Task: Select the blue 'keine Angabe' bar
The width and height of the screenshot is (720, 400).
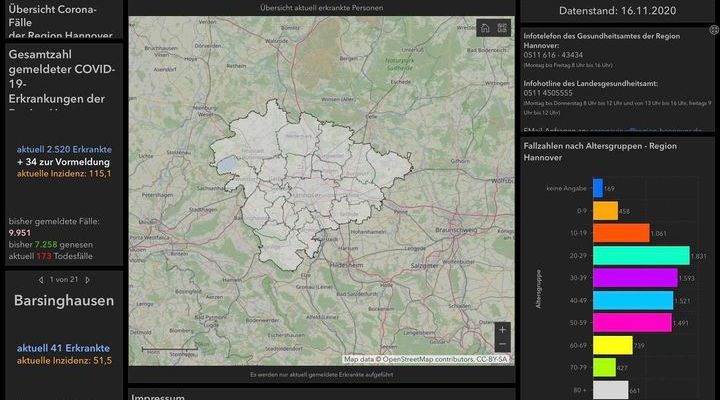Action: [597, 188]
